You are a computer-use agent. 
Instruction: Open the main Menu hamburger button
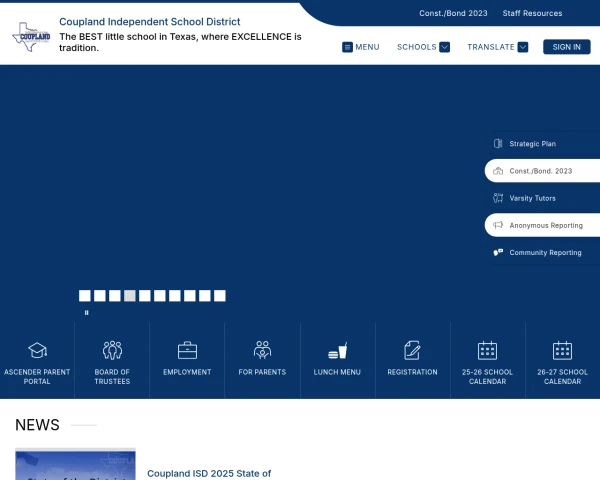[360, 47]
